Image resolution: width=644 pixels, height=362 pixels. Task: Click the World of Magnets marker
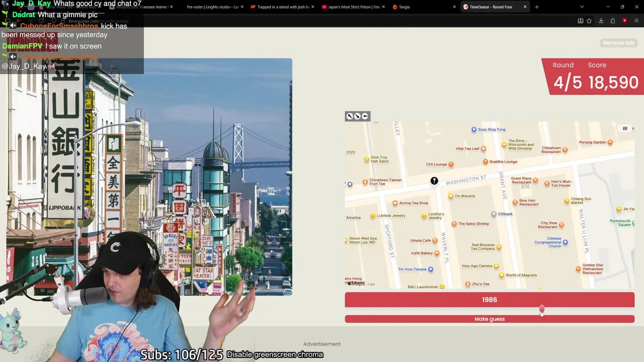click(x=502, y=275)
